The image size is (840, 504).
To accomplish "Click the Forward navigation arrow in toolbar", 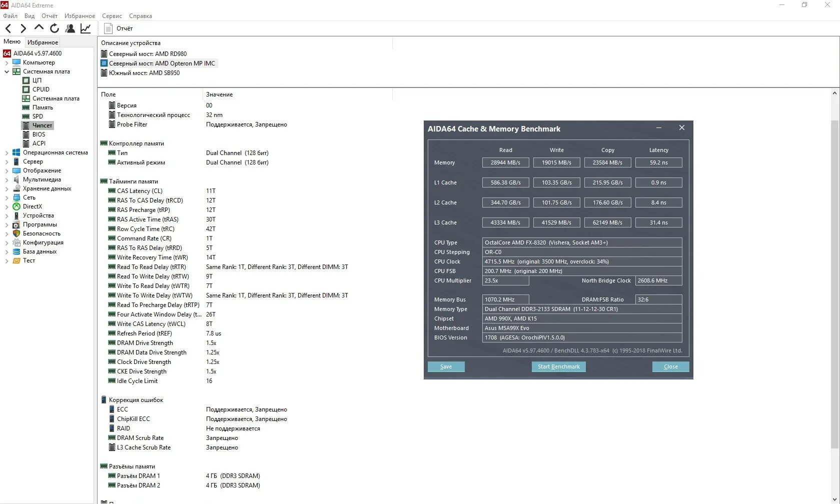I will (x=23, y=28).
